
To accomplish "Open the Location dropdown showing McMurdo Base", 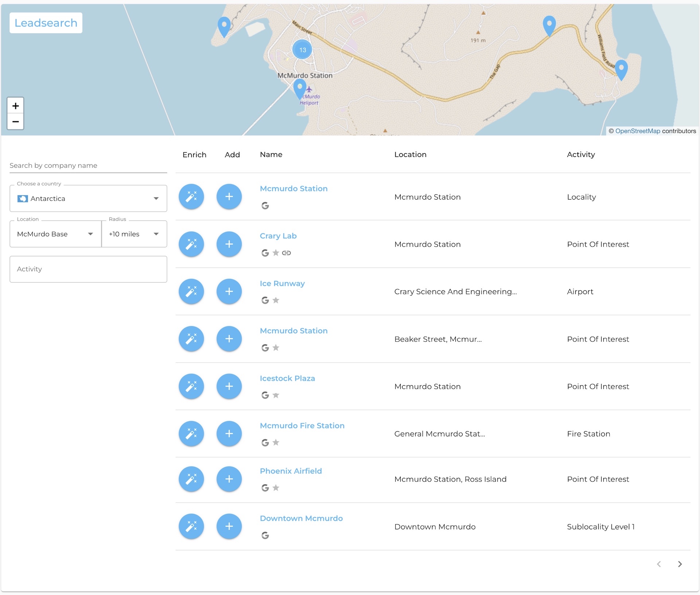I will pyautogui.click(x=55, y=234).
